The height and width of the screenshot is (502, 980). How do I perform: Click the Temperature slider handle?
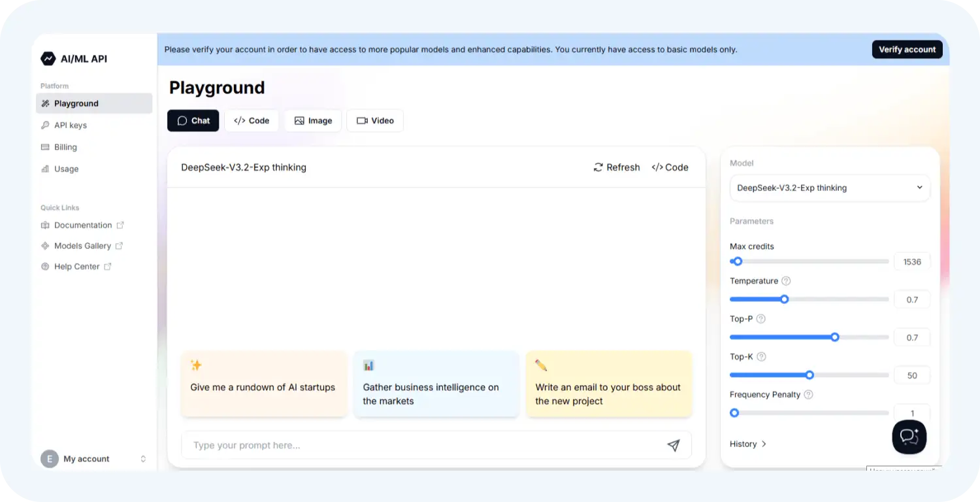(785, 299)
